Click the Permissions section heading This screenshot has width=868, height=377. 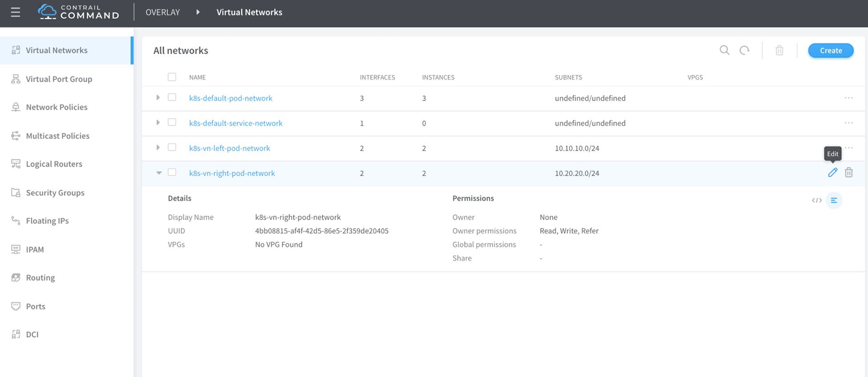coord(473,198)
